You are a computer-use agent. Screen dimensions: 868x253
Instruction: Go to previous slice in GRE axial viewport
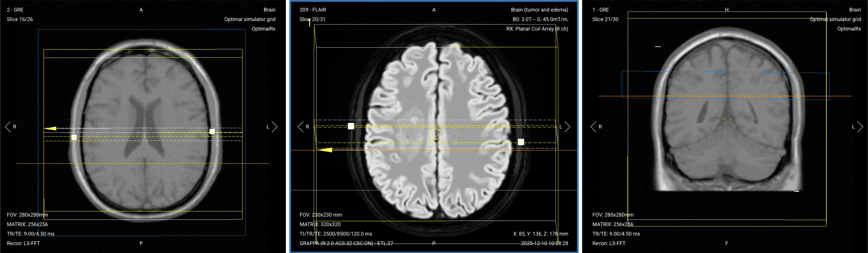click(x=8, y=127)
